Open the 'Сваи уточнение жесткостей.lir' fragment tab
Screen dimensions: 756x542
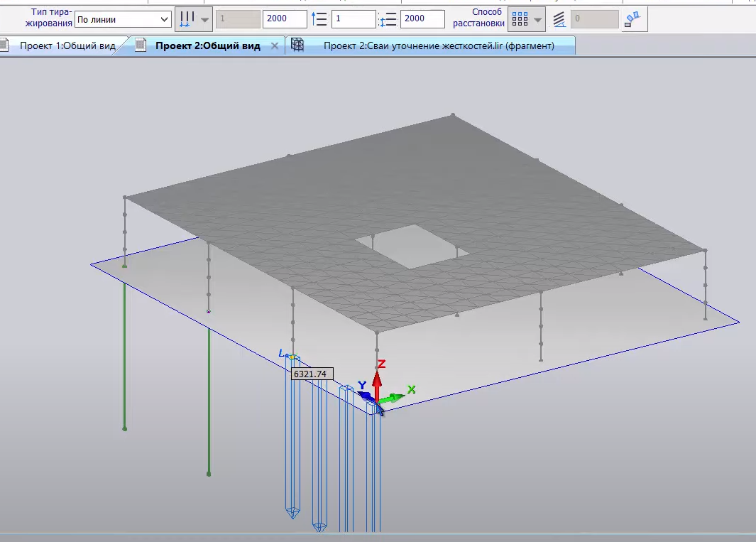pyautogui.click(x=437, y=45)
